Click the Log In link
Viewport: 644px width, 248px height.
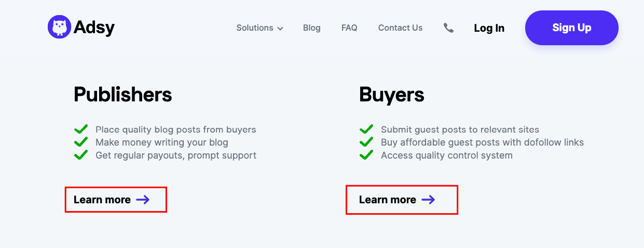click(x=489, y=28)
